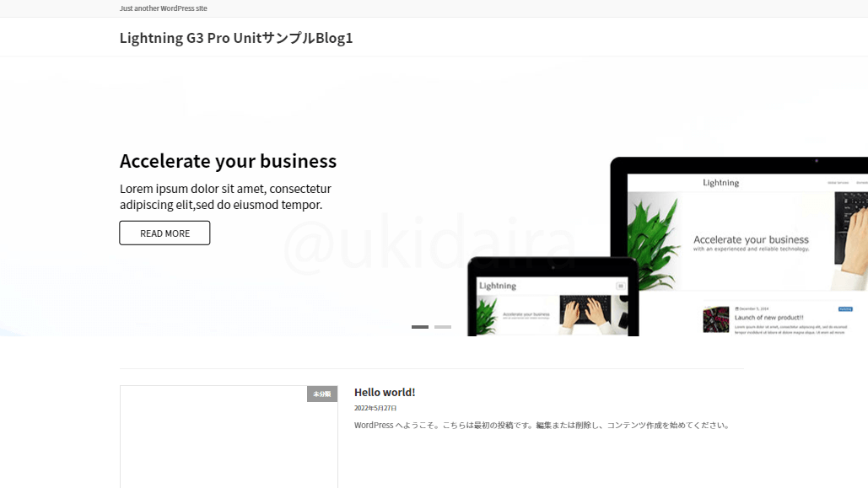
Task: Click the Accelerate your business slide heading
Action: (228, 161)
